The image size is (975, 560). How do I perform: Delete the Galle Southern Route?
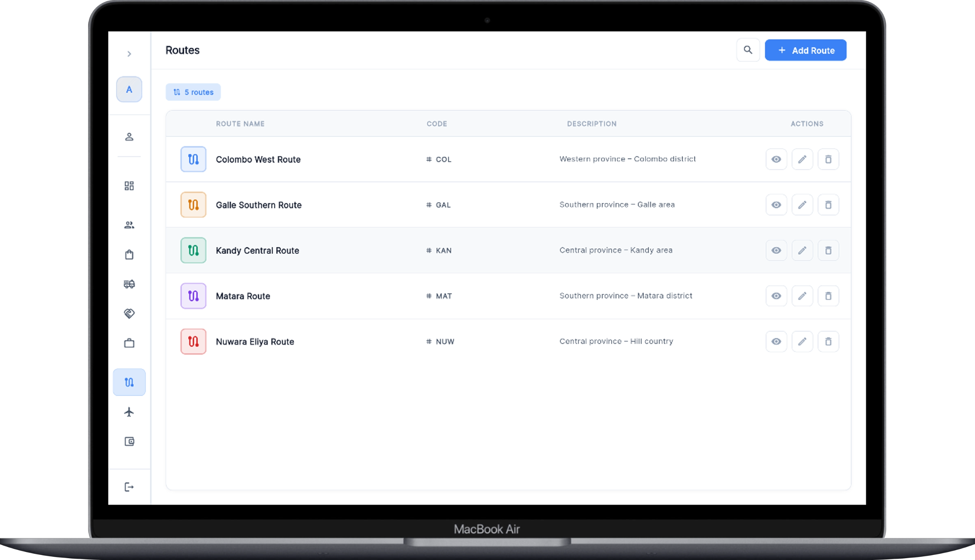828,205
